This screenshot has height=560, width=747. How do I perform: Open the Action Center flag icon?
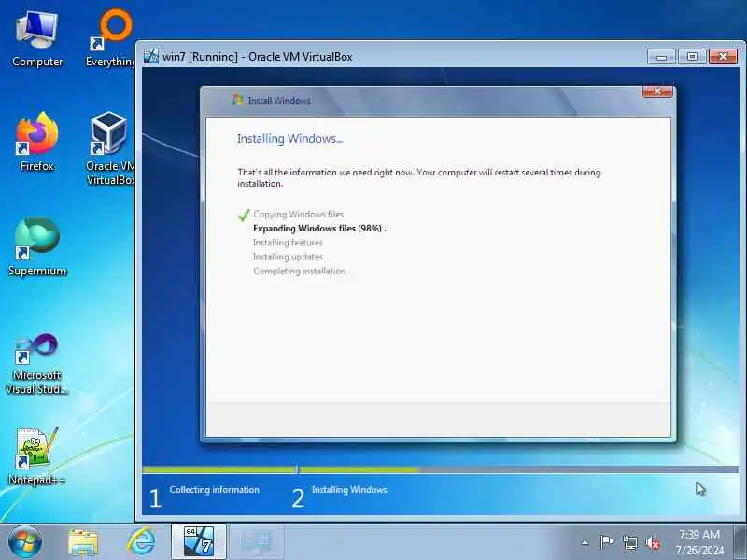(x=606, y=542)
